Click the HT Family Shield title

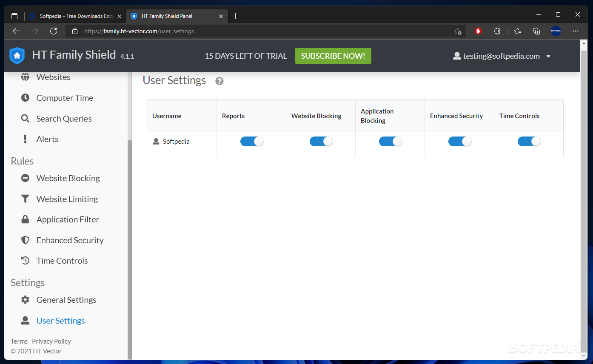[x=74, y=55]
